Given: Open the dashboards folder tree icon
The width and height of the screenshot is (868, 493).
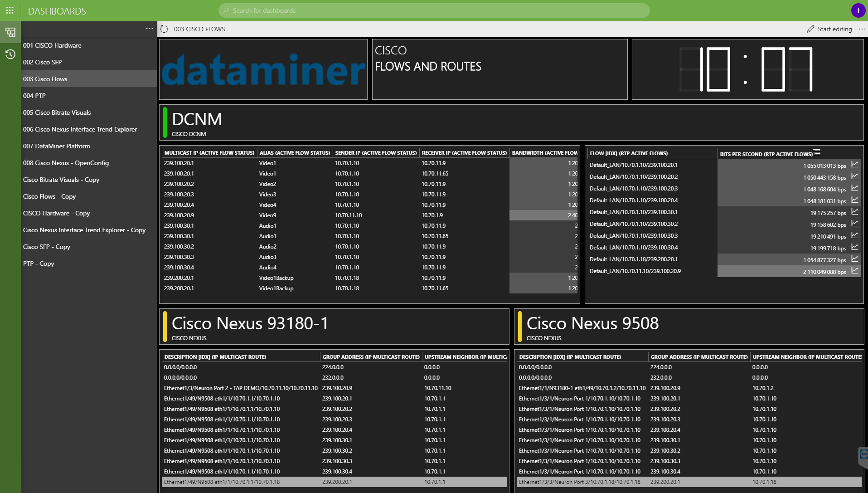Looking at the screenshot, I should 10,32.
